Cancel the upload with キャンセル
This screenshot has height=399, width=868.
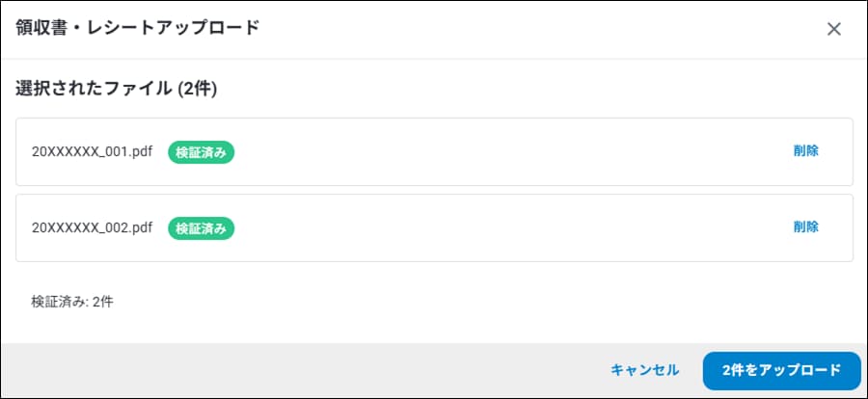[644, 370]
